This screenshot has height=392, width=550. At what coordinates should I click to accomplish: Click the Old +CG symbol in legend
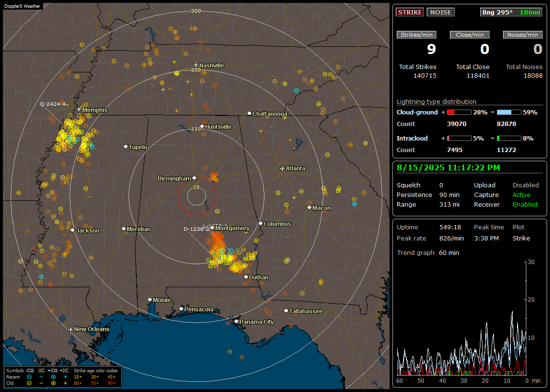click(x=53, y=383)
